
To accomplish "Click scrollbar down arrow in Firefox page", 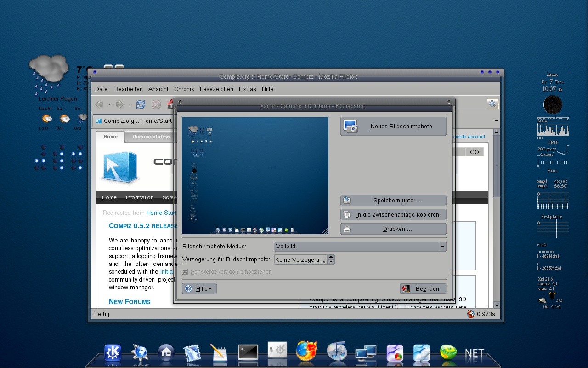I will tap(497, 305).
